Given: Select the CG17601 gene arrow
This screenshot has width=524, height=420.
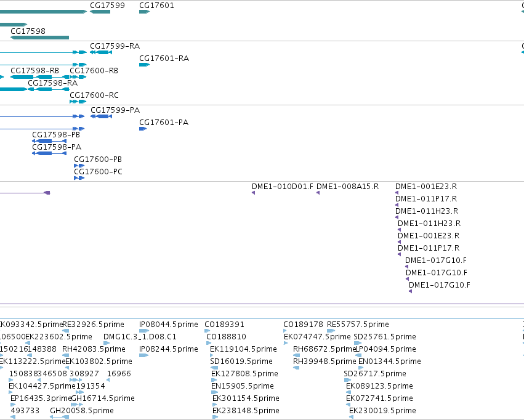Looking at the screenshot, I should tap(144, 12).
